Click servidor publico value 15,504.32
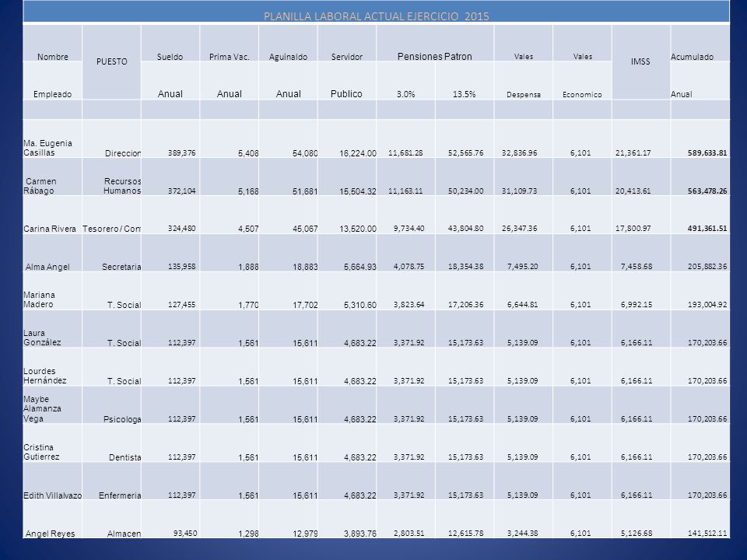 [358, 191]
